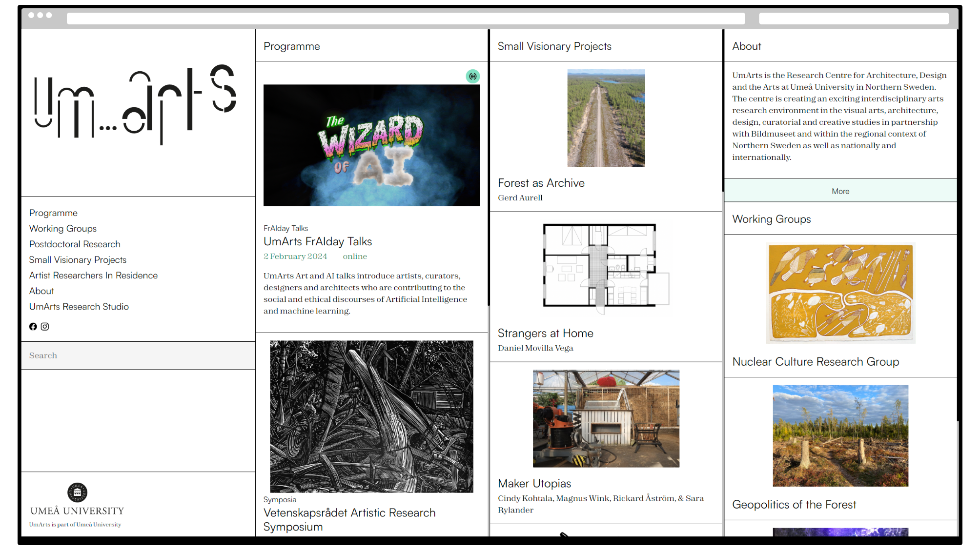Open the Forest as Archive photo
The height and width of the screenshot is (551, 980).
pyautogui.click(x=606, y=118)
